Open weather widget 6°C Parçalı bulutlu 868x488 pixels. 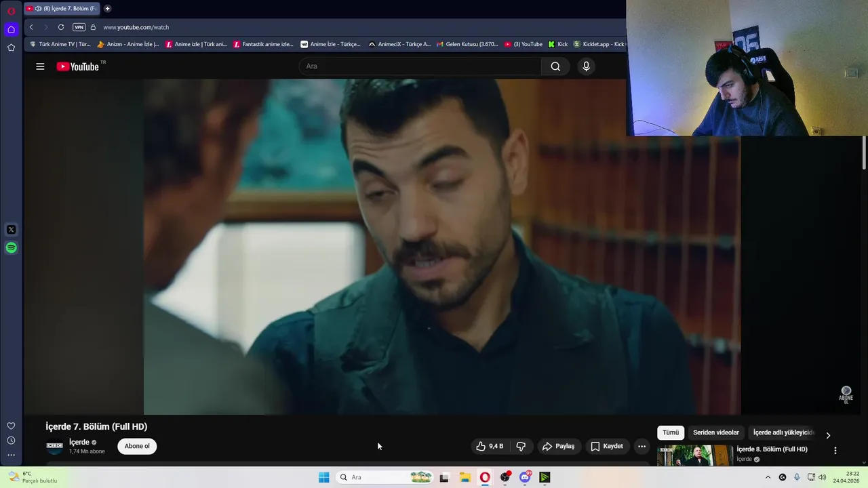tap(33, 477)
